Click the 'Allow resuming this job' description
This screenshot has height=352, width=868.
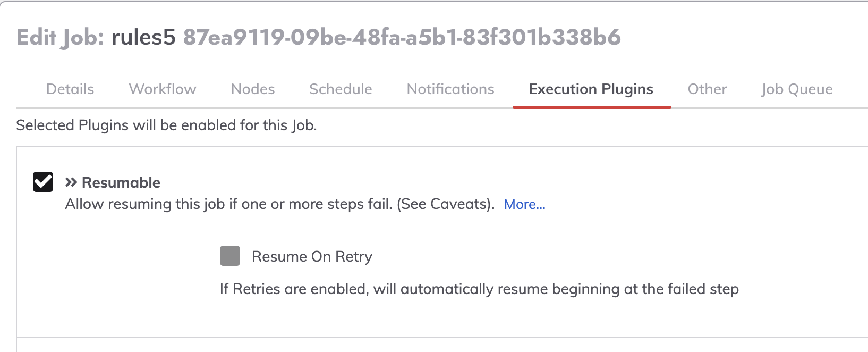click(x=280, y=204)
